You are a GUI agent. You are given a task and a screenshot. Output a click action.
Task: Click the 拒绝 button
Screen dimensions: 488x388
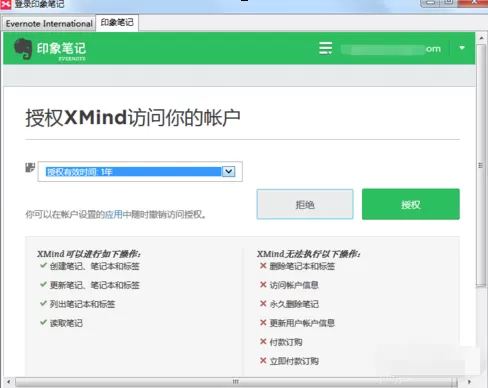coord(305,204)
